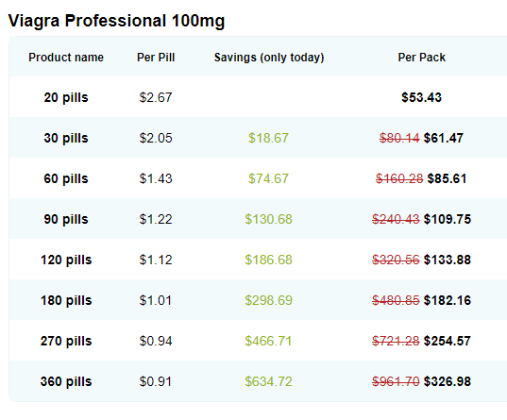Click the $18.67 savings amount
This screenshot has width=507, height=420.
tap(268, 138)
